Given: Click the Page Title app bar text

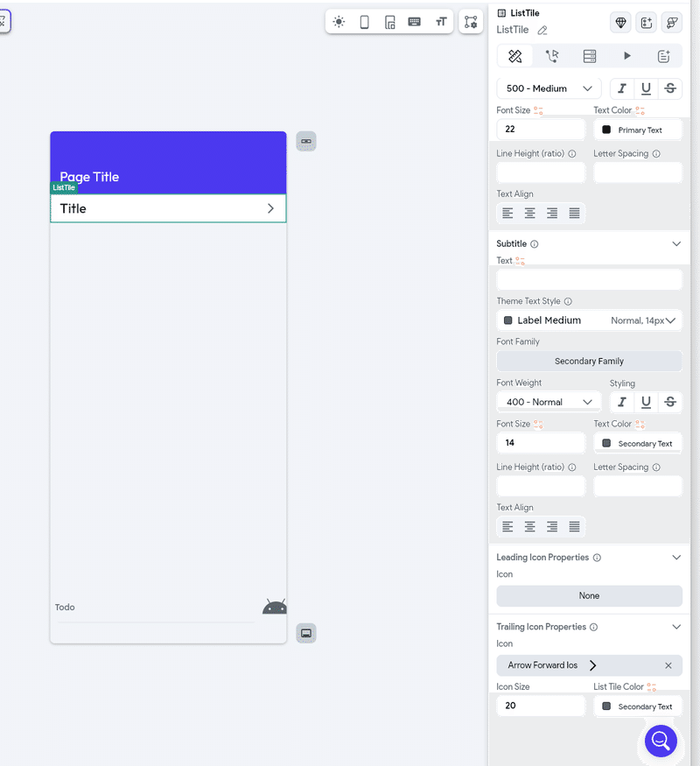Looking at the screenshot, I should click(89, 177).
